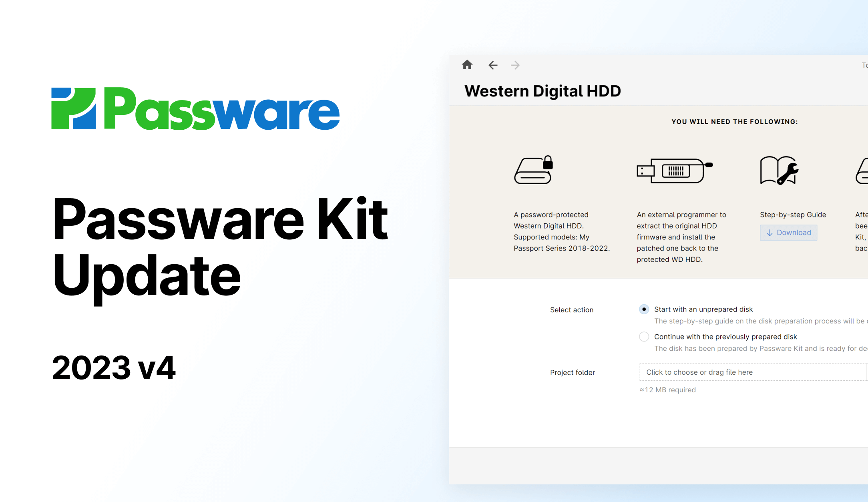The image size is (868, 502).
Task: Click the guide book with wrench icon
Action: [x=779, y=171]
